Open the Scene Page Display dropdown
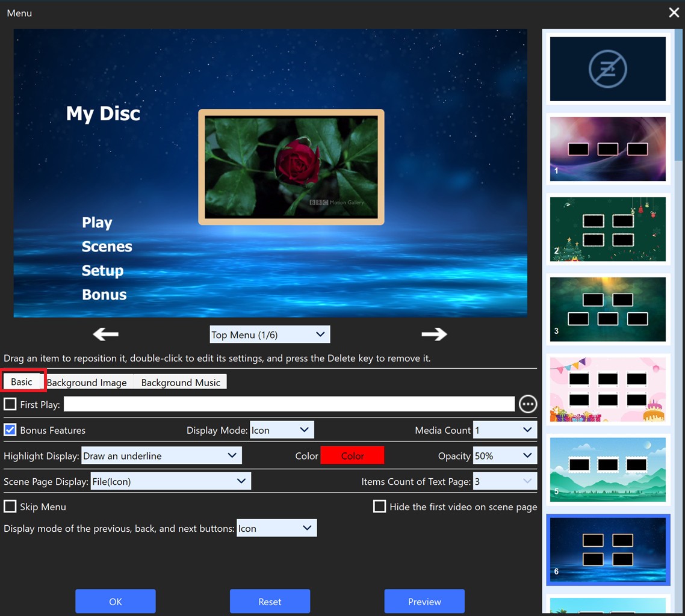 tap(170, 481)
